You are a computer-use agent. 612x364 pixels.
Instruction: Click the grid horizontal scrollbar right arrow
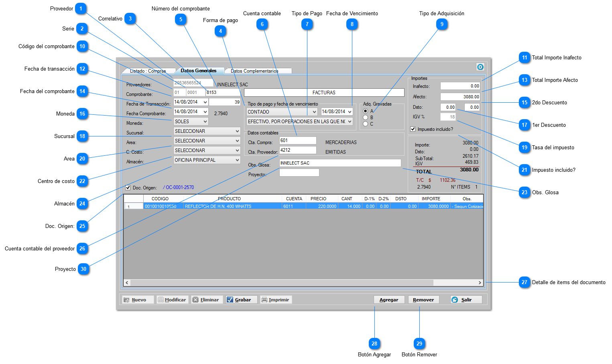point(480,283)
